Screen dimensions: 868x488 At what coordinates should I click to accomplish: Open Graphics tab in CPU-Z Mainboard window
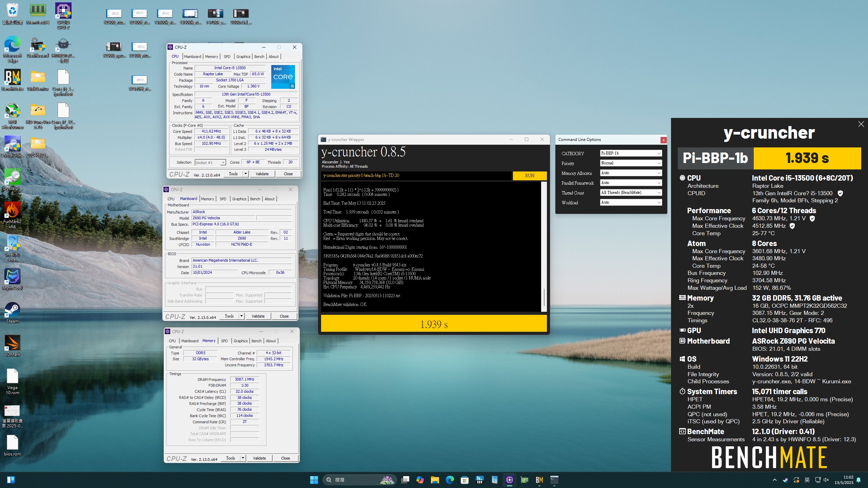pos(239,199)
